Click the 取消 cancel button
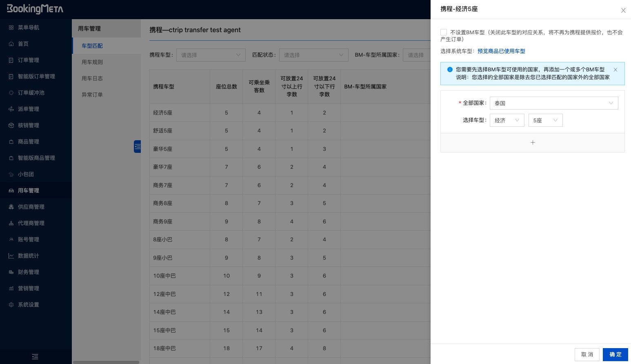This screenshot has width=631, height=364. (x=587, y=354)
